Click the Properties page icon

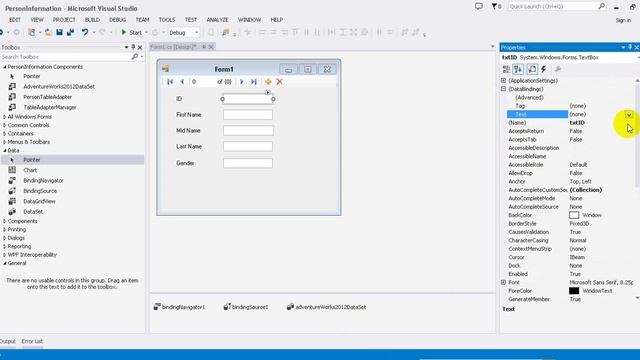(x=532, y=69)
